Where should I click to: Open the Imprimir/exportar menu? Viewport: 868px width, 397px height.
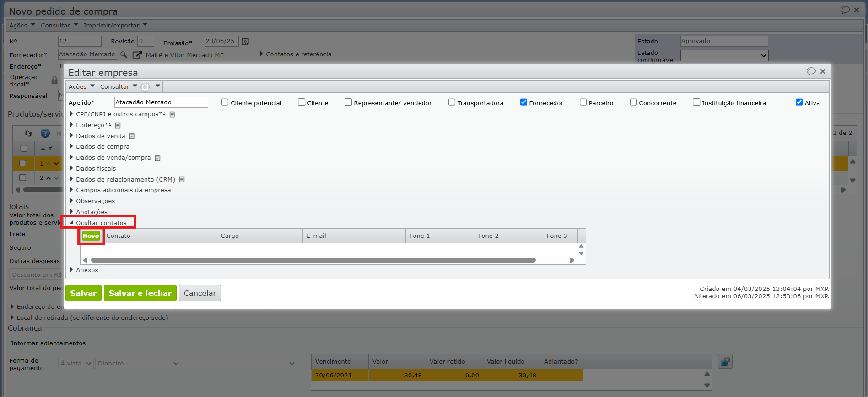coord(115,25)
